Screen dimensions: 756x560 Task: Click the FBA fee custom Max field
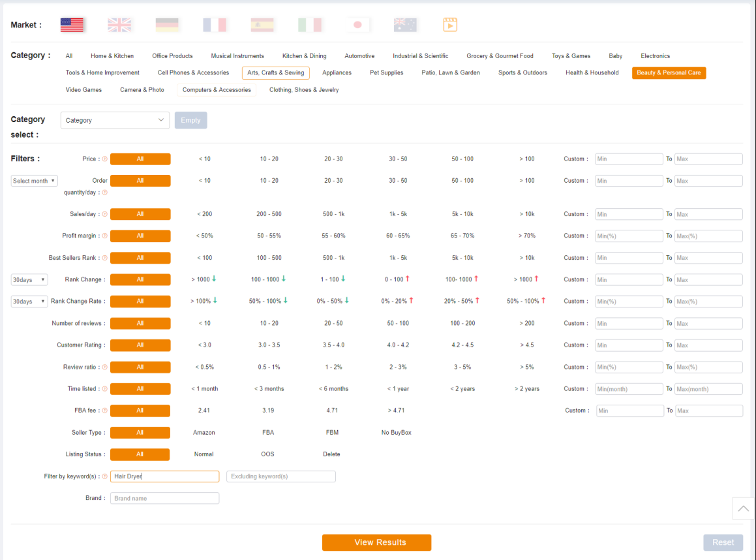pos(709,411)
